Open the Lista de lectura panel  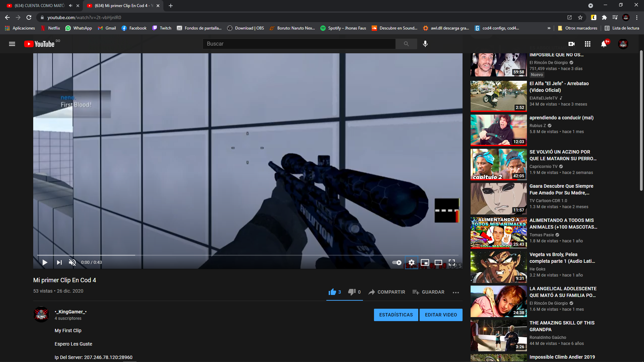pyautogui.click(x=622, y=28)
